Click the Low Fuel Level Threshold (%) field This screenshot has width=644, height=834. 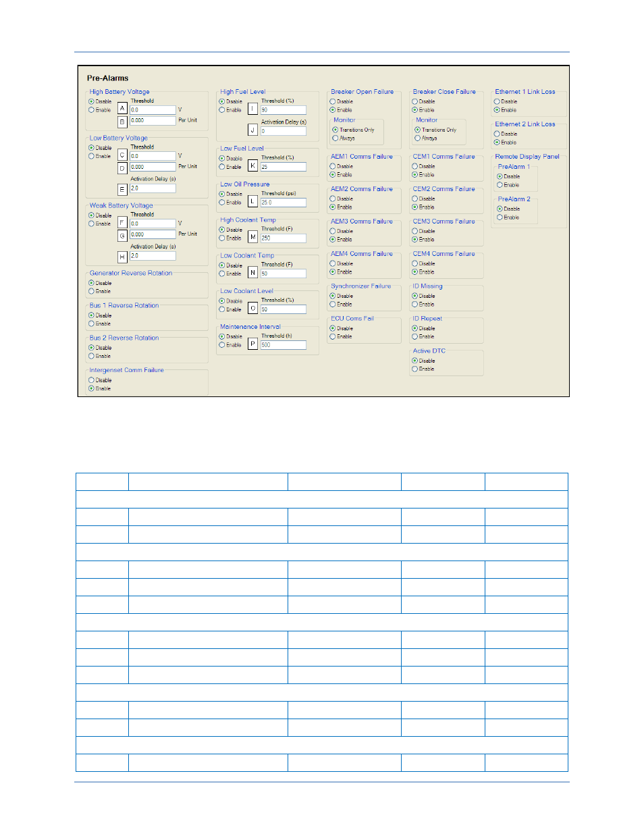click(x=284, y=166)
